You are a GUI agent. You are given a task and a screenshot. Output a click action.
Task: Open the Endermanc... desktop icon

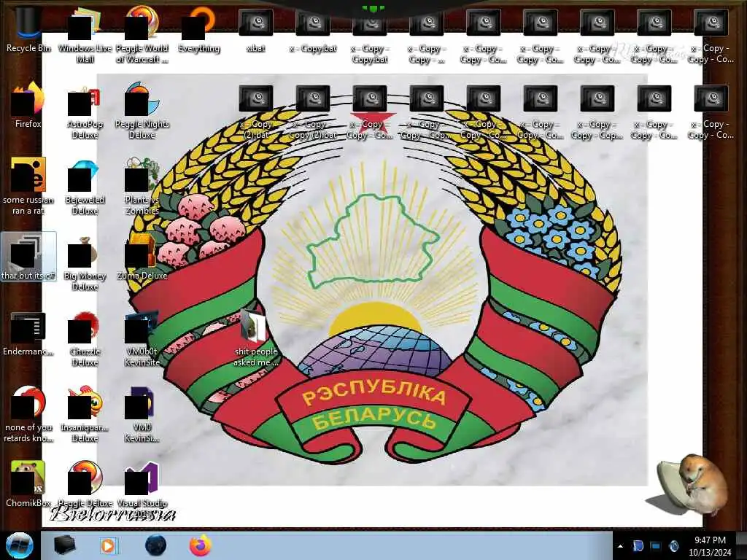(28, 333)
